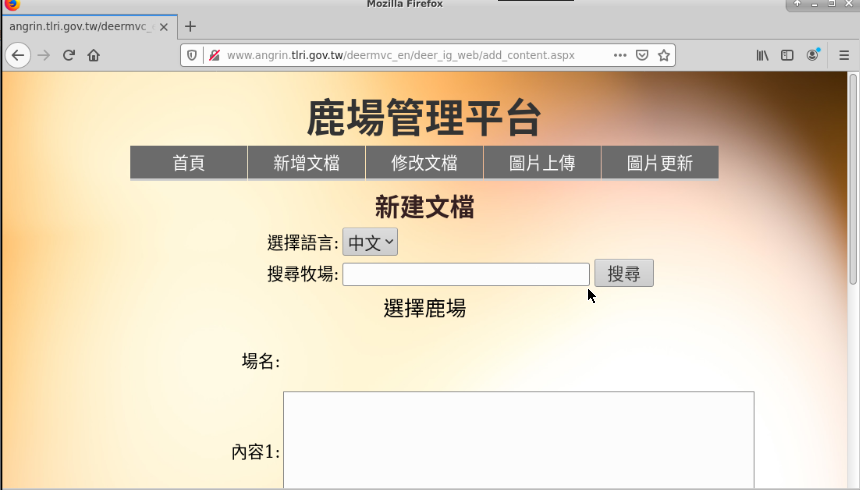
Task: Open tracking protection shield icon
Action: pyautogui.click(x=192, y=55)
